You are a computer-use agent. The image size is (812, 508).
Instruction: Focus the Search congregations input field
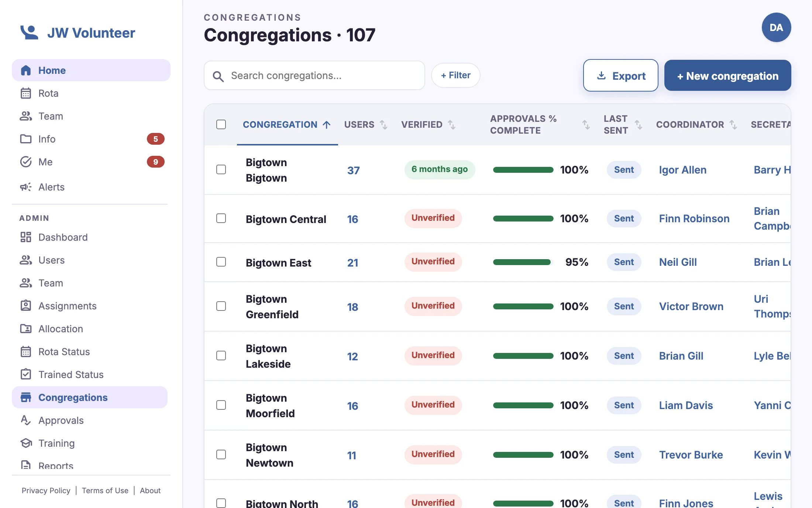(314, 75)
